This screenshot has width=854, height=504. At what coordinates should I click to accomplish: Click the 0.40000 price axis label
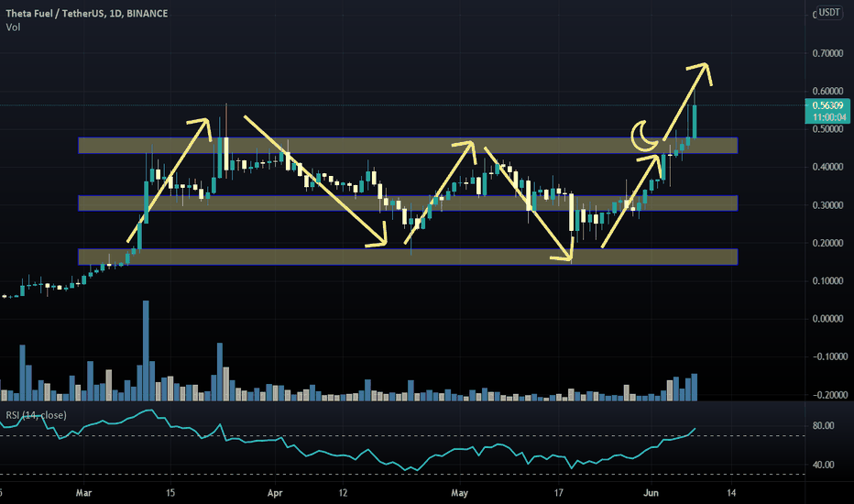(827, 167)
